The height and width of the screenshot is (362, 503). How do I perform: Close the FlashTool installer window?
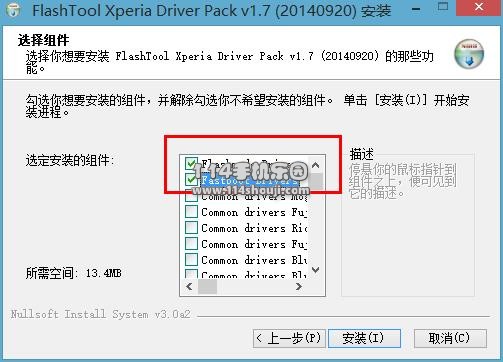tap(479, 7)
